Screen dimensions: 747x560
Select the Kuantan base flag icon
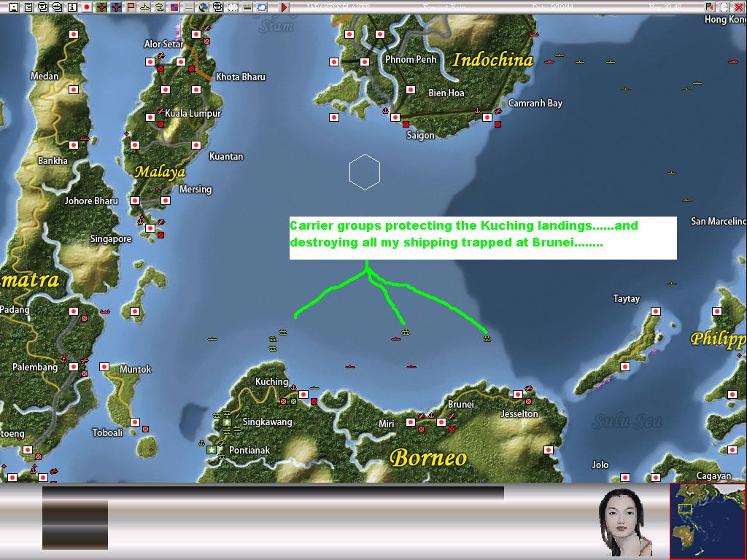[196, 145]
